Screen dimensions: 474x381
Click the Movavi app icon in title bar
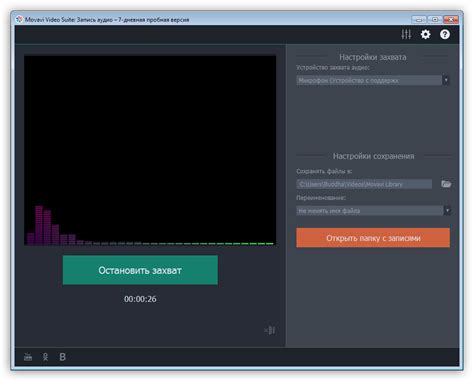(19, 19)
